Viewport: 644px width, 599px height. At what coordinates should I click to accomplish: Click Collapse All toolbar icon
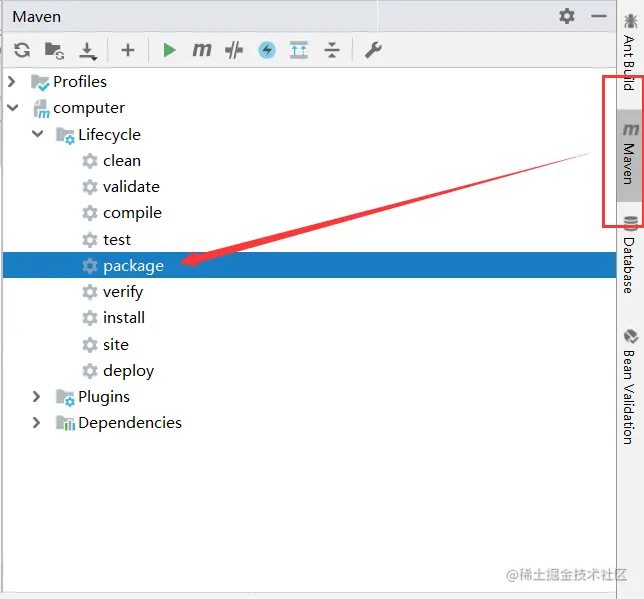332,51
